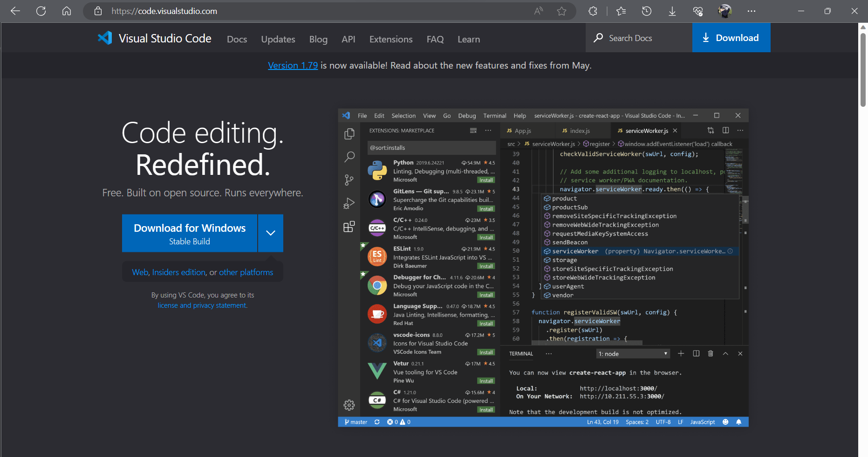868x457 pixels.
Task: Click the @sort:installs search box
Action: click(431, 148)
